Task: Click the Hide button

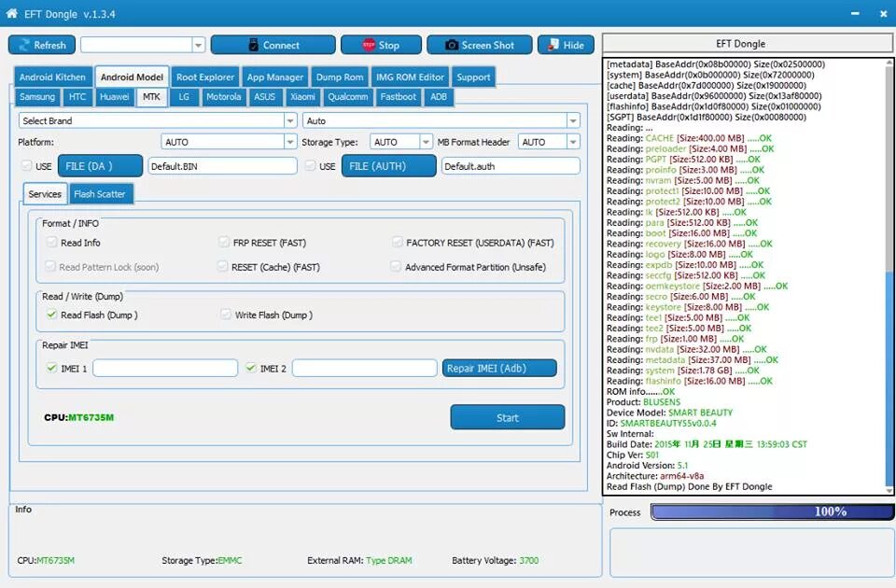Action: [566, 45]
